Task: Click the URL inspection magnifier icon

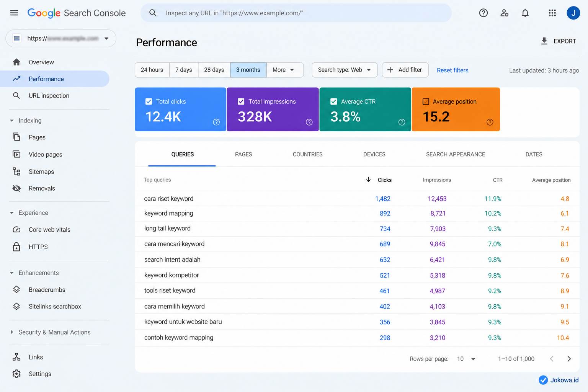Action: tap(16, 95)
